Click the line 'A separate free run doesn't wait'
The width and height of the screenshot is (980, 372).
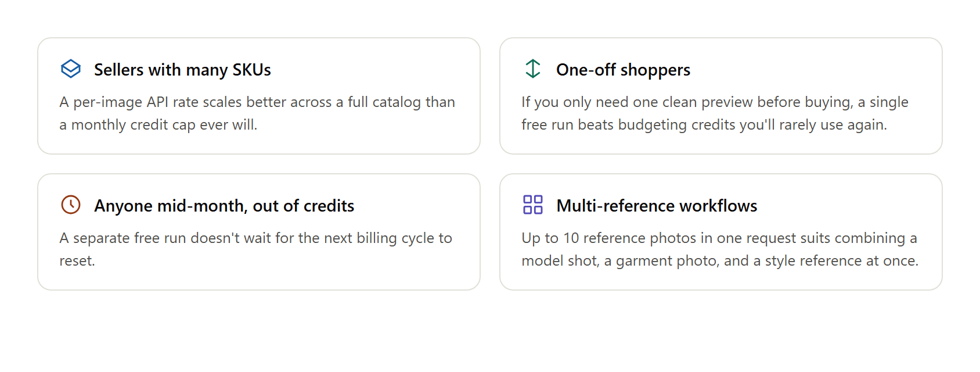click(255, 238)
